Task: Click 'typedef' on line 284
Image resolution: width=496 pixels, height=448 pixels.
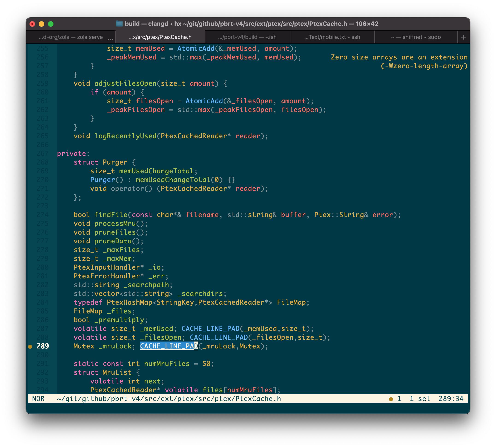Action: (x=88, y=302)
